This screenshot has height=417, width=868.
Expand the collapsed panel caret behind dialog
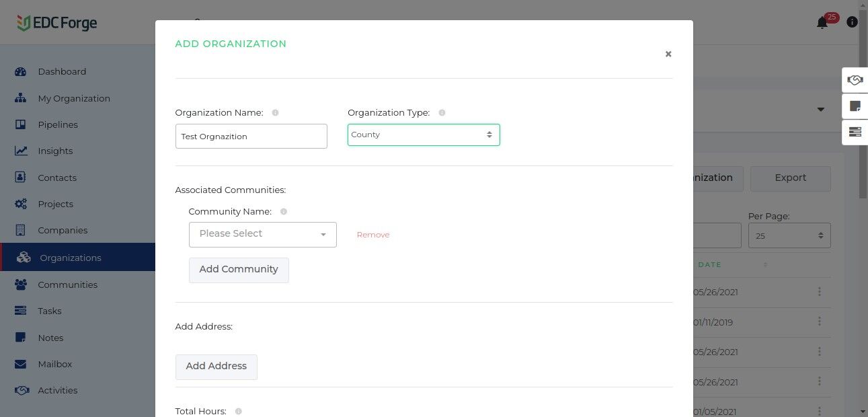821,110
